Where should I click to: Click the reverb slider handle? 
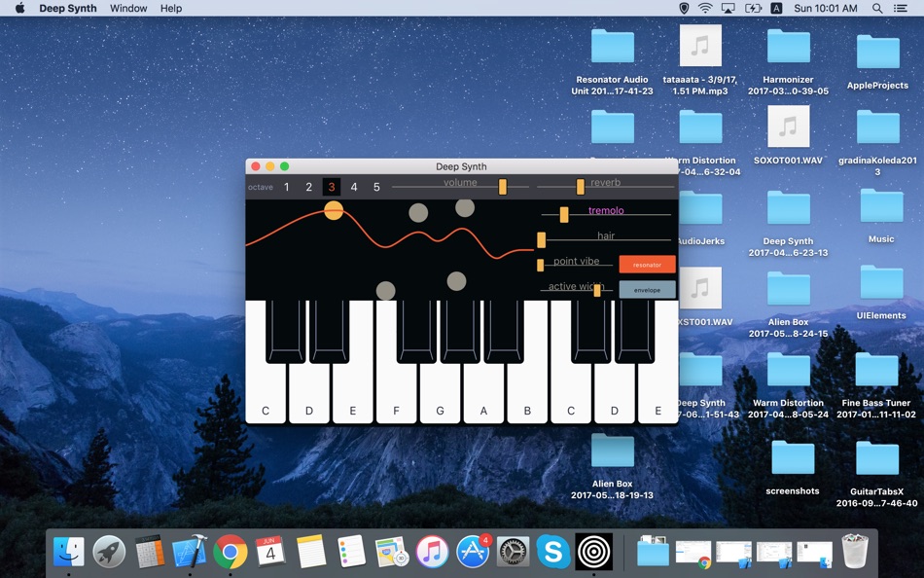pos(581,187)
